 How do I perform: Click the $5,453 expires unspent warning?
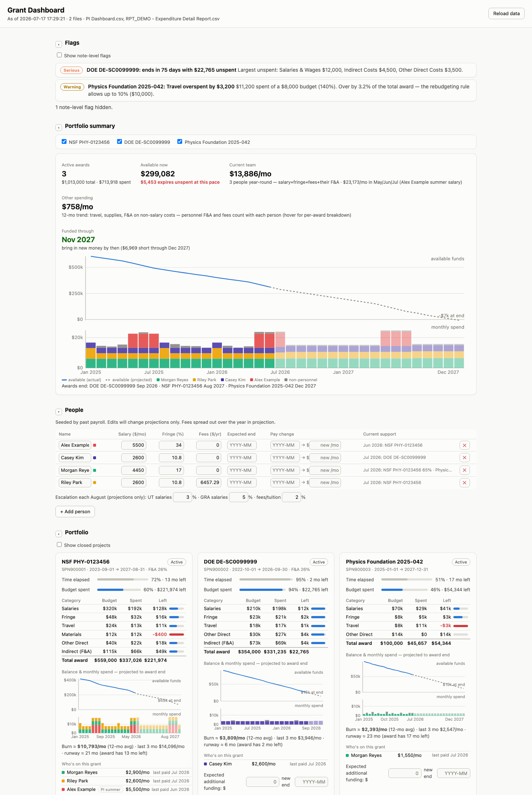(180, 182)
